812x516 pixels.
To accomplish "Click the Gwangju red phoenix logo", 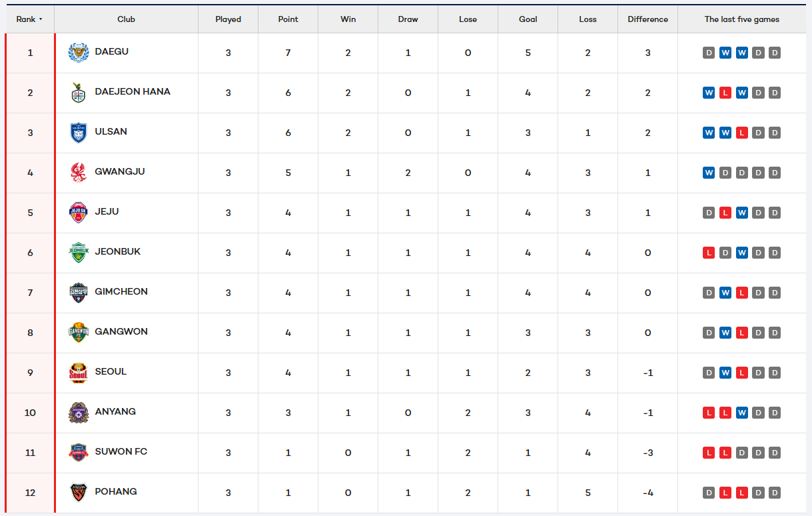I will [79, 173].
